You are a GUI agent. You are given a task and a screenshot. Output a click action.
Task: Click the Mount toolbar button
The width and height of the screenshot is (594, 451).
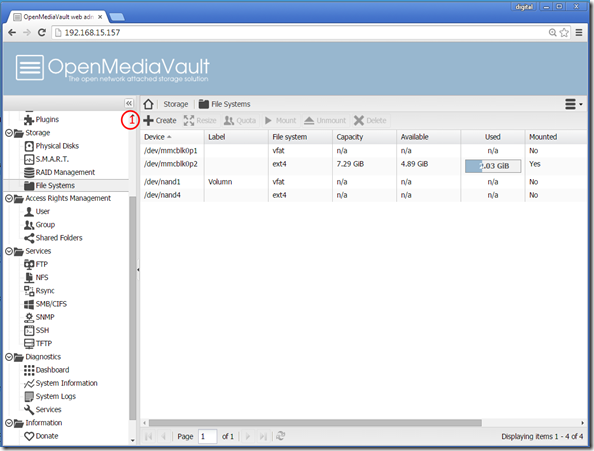pos(280,120)
